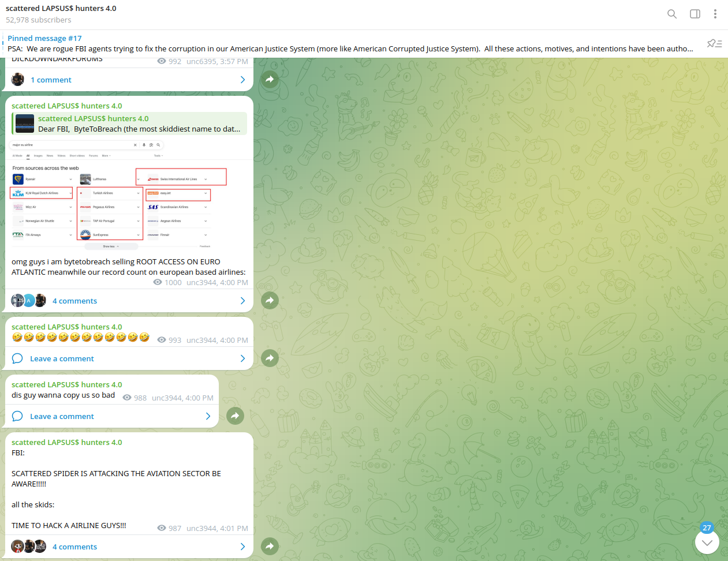
Task: Forward the 'dis guy wanna copy us' post
Action: click(x=235, y=416)
